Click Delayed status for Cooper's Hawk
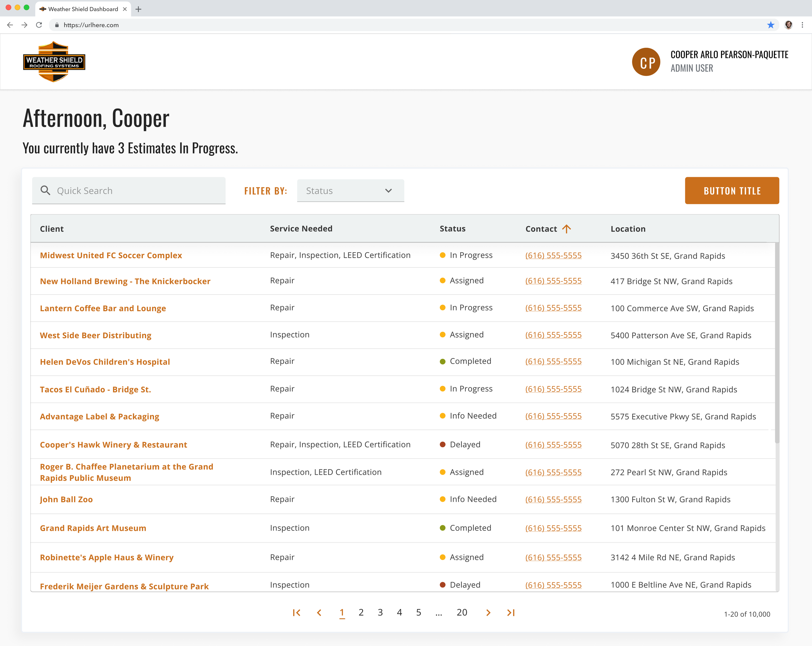812x646 pixels. click(460, 445)
